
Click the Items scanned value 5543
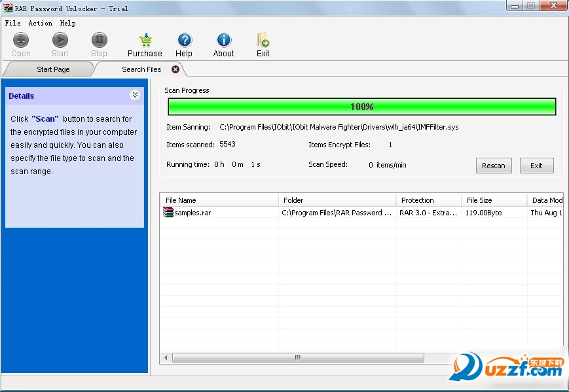227,145
